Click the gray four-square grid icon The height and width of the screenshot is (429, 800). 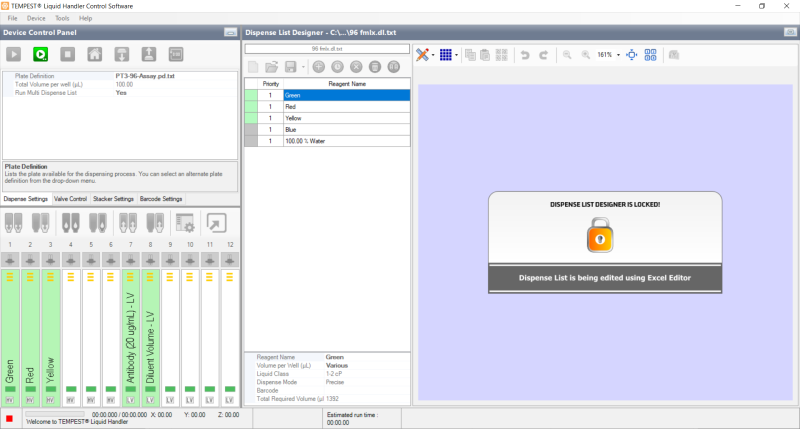[x=502, y=55]
